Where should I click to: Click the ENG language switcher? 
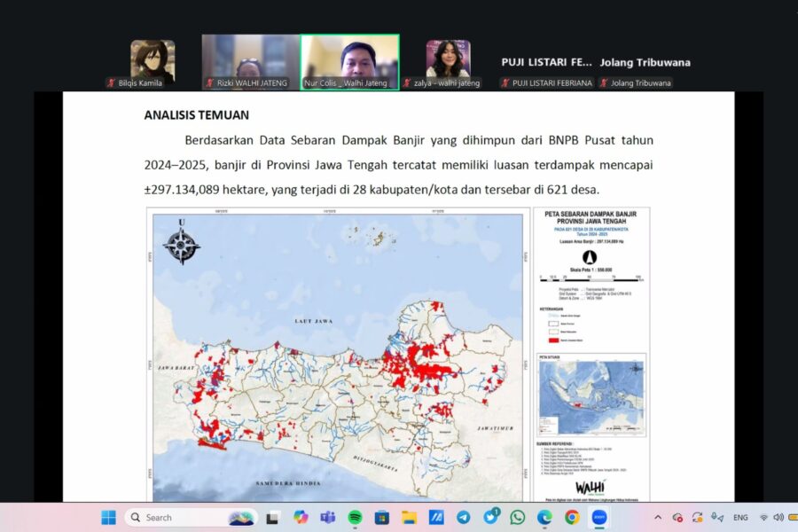[x=740, y=517]
